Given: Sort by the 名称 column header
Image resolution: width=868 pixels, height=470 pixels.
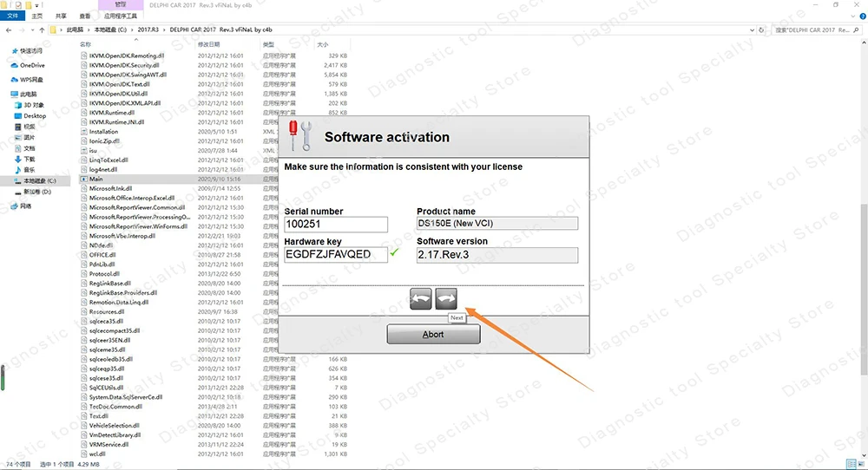Looking at the screenshot, I should [x=85, y=44].
